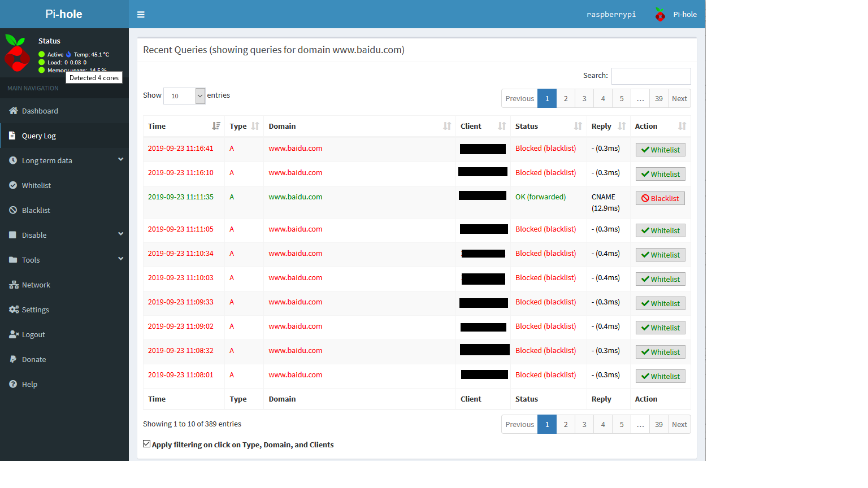Open the Query Log menu item
This screenshot has height=488, width=868.
point(64,136)
